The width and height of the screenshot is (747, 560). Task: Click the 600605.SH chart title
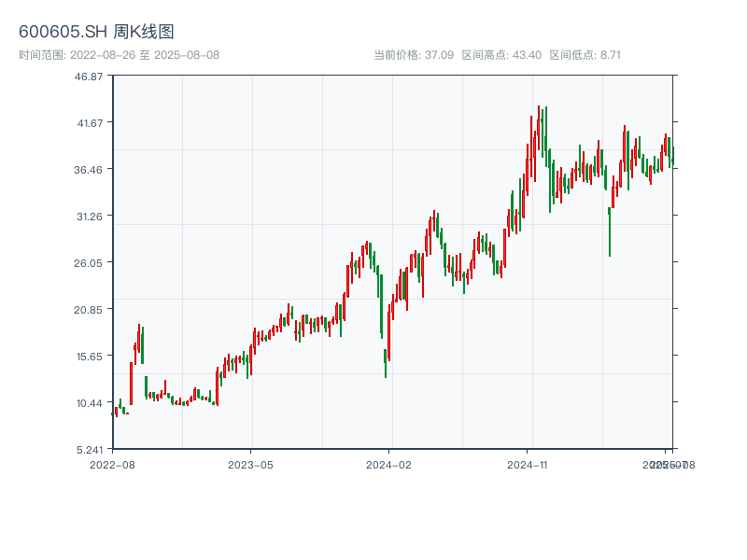pyautogui.click(x=96, y=32)
